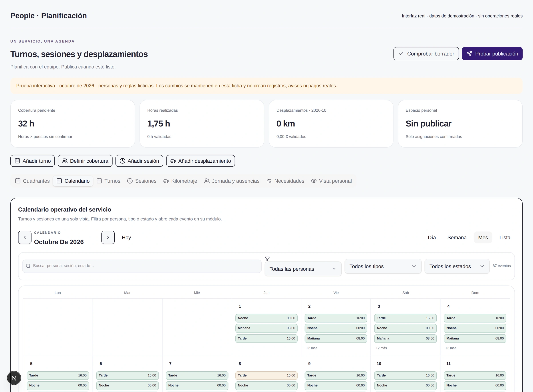
Task: Click the car icon of Kilometraje tab
Action: click(x=166, y=181)
